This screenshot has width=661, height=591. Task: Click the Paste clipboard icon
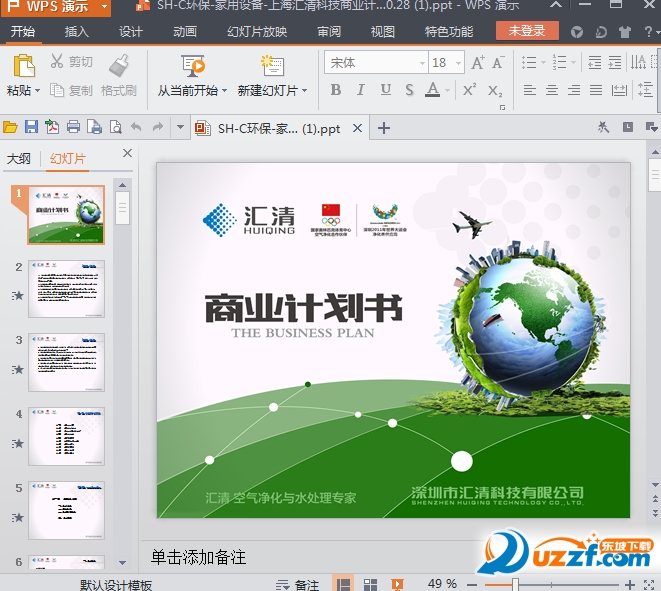click(x=24, y=66)
